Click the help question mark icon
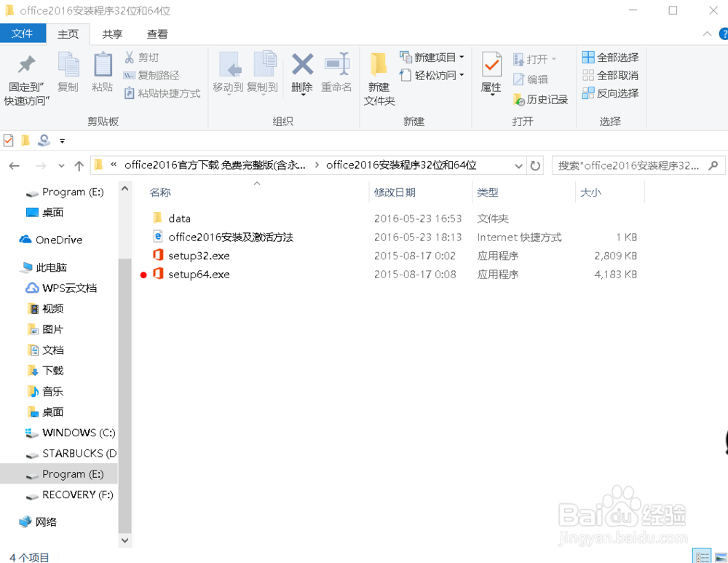This screenshot has height=563, width=728. tap(724, 34)
